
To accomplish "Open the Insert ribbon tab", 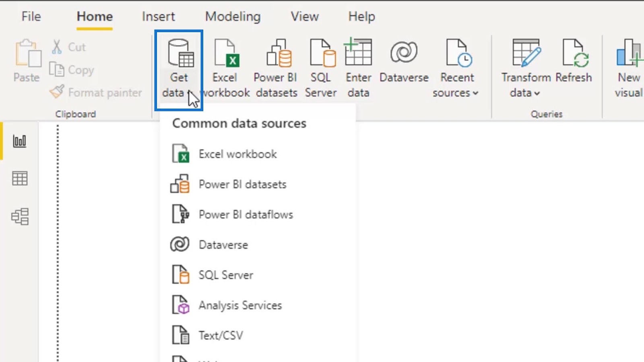I will click(x=158, y=16).
